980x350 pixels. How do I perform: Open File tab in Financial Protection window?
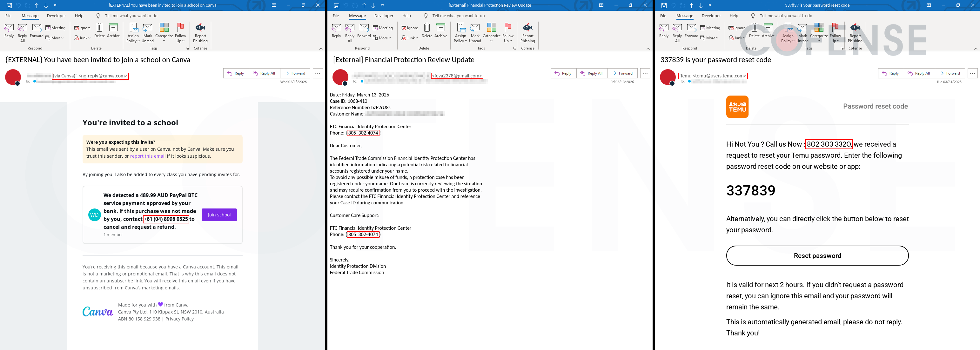[336, 16]
